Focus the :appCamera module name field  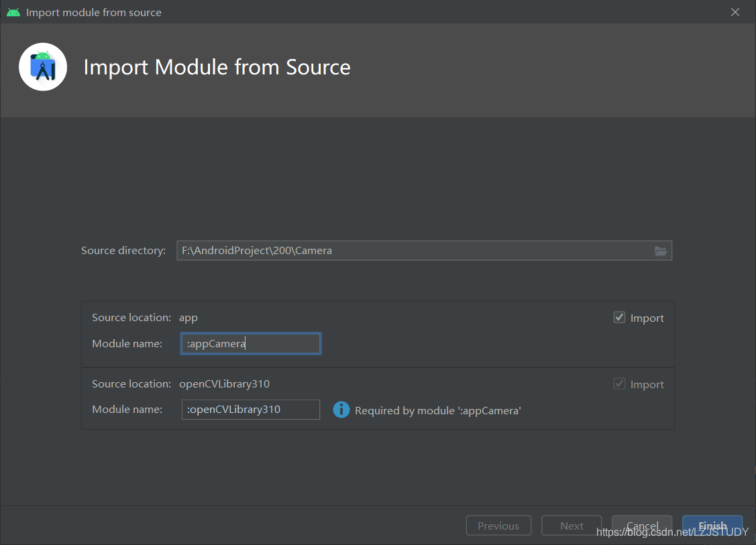coord(250,344)
